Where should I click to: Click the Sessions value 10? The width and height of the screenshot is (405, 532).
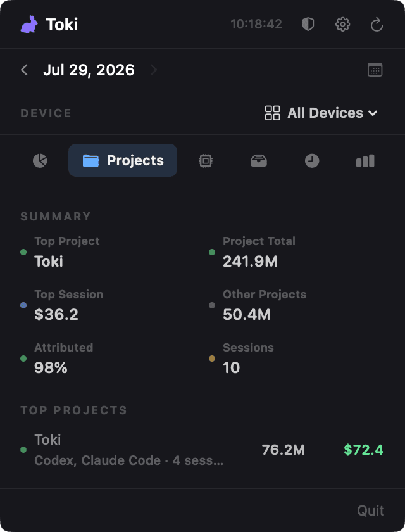click(231, 368)
